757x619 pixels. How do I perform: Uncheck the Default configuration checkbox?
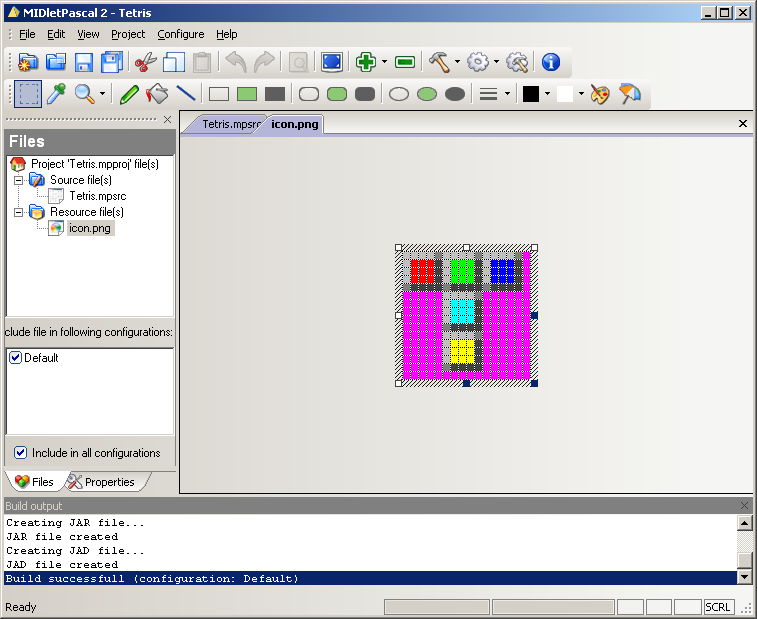click(15, 358)
